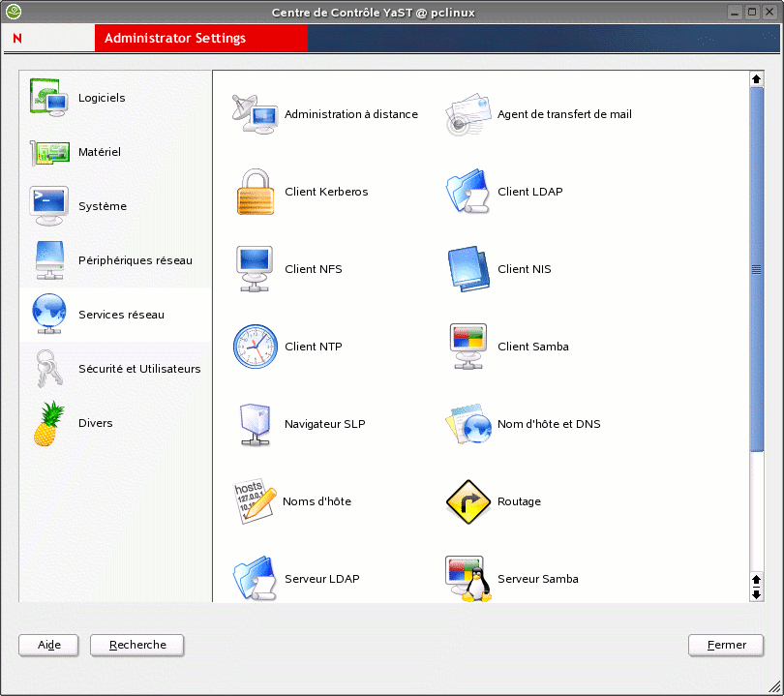Click the bottom scrollbar down arrow
784x696 pixels.
click(757, 595)
